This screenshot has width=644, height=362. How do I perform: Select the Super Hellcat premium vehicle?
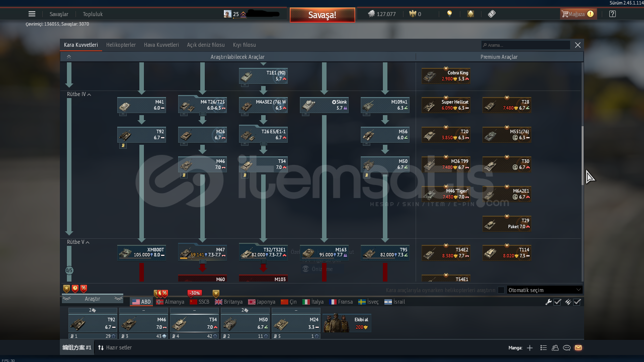[x=446, y=105]
